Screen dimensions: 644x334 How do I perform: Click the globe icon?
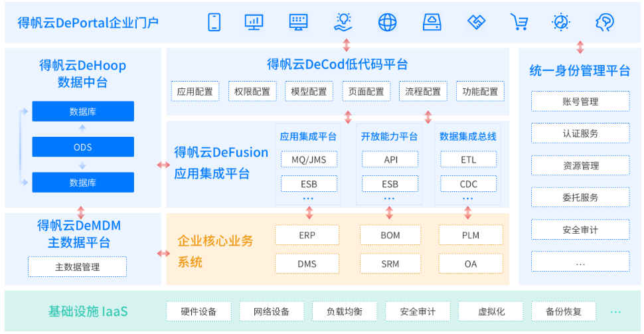coord(387,22)
